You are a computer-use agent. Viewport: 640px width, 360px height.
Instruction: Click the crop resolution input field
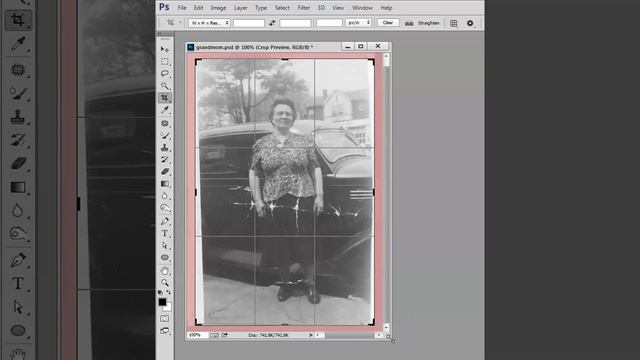(x=329, y=23)
